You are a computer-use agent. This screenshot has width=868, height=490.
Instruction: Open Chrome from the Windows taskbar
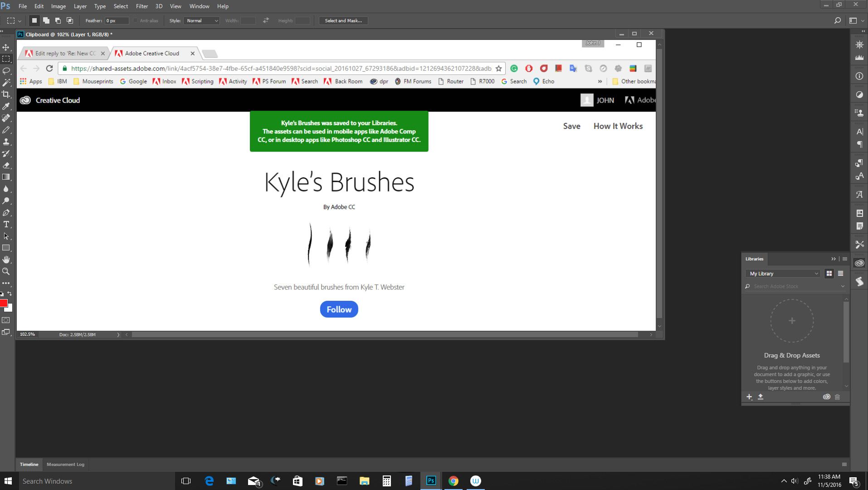point(453,481)
